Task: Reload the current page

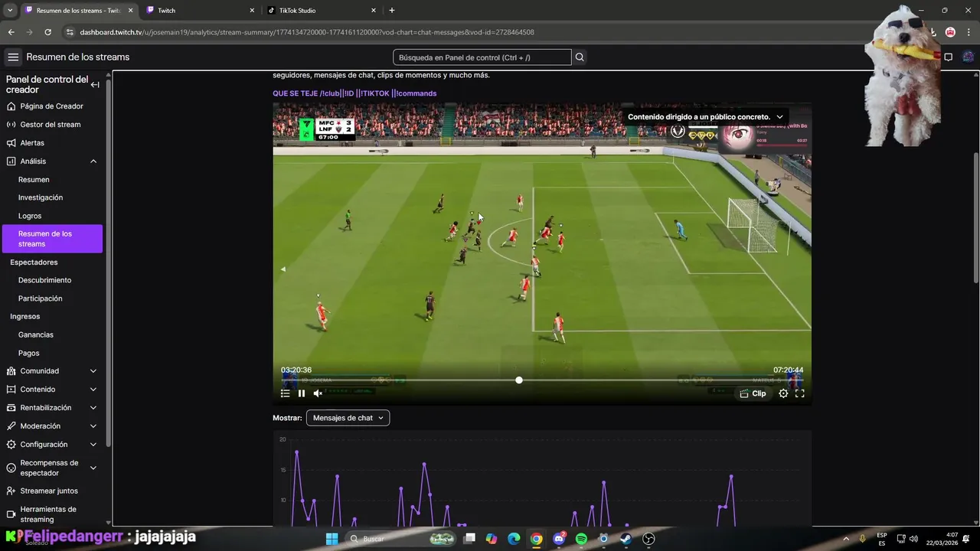Action: click(47, 32)
